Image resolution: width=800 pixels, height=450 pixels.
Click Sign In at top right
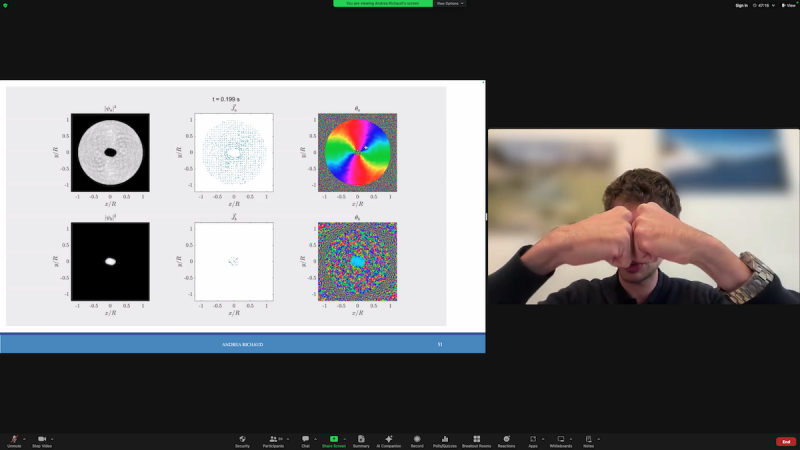click(741, 6)
